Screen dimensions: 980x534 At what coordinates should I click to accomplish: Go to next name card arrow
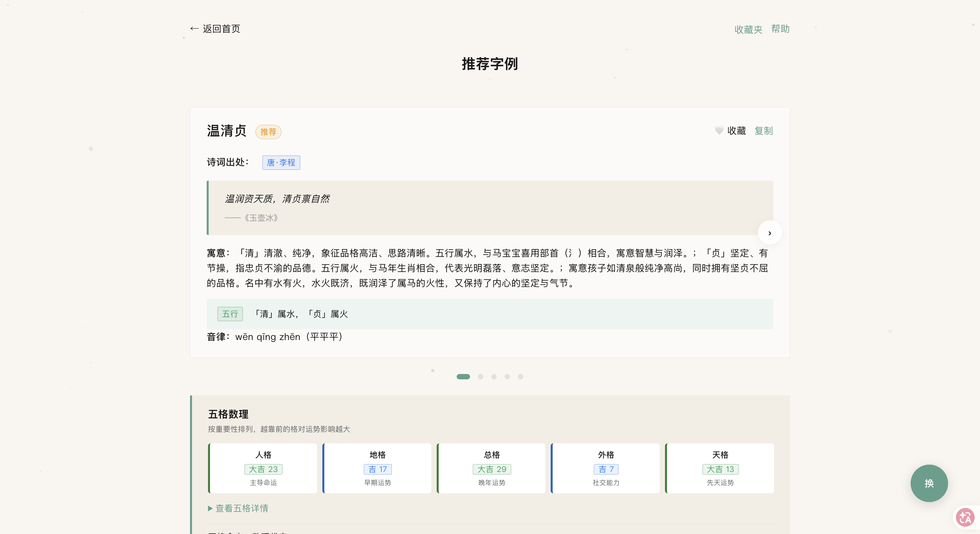770,233
